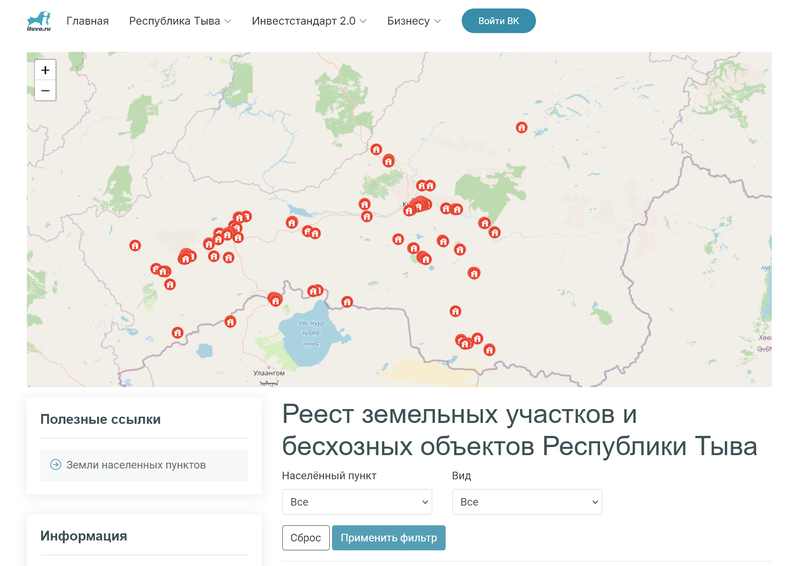Open Вид dropdown
This screenshot has width=800, height=566.
click(x=527, y=502)
